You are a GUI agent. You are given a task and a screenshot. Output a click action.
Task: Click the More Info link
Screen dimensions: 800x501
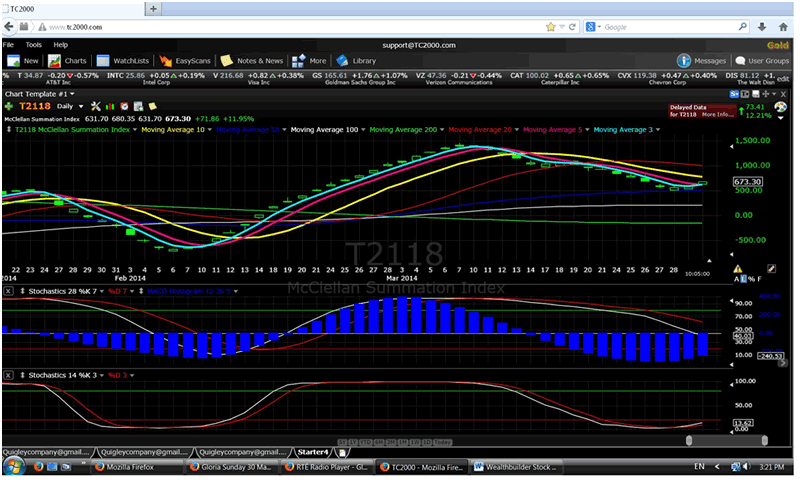point(716,115)
